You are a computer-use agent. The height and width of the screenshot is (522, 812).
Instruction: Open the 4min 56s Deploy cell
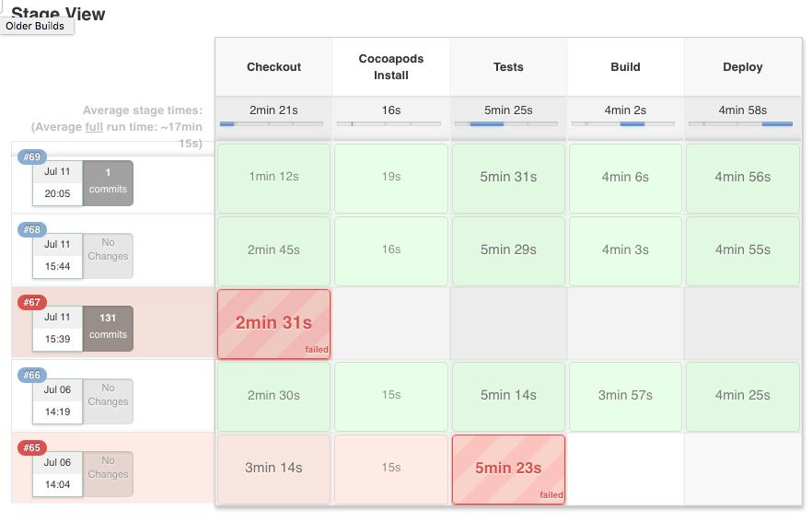(x=743, y=179)
